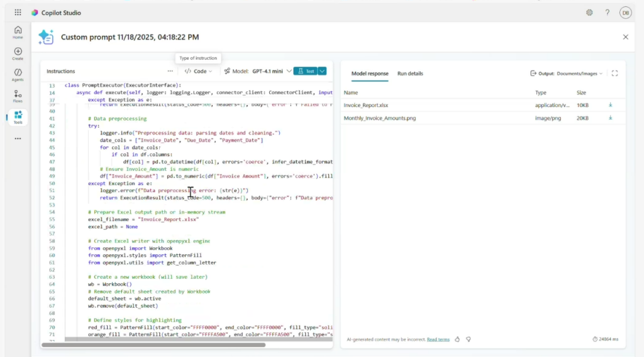
Task: Expand the Output Documents/Images dropdown
Action: click(x=566, y=74)
